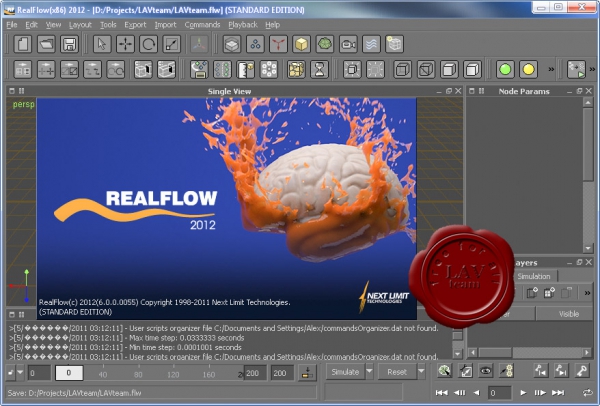Click the Layers horizontal scrollbar thumb
This screenshot has width=600, height=406.
coord(495,352)
